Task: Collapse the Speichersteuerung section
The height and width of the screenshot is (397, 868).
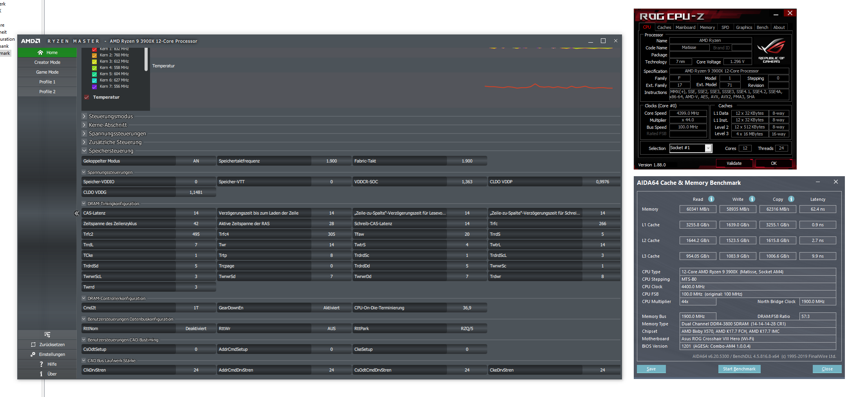Action: [84, 151]
